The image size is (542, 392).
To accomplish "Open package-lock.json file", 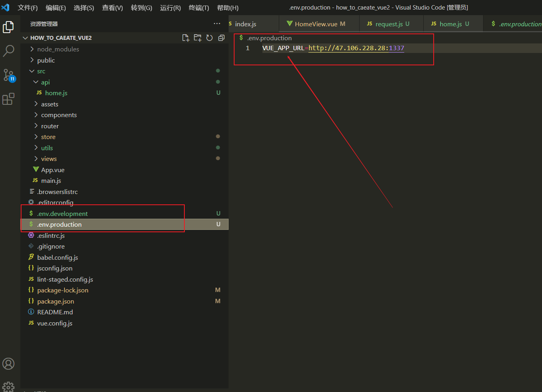I will (125, 290).
